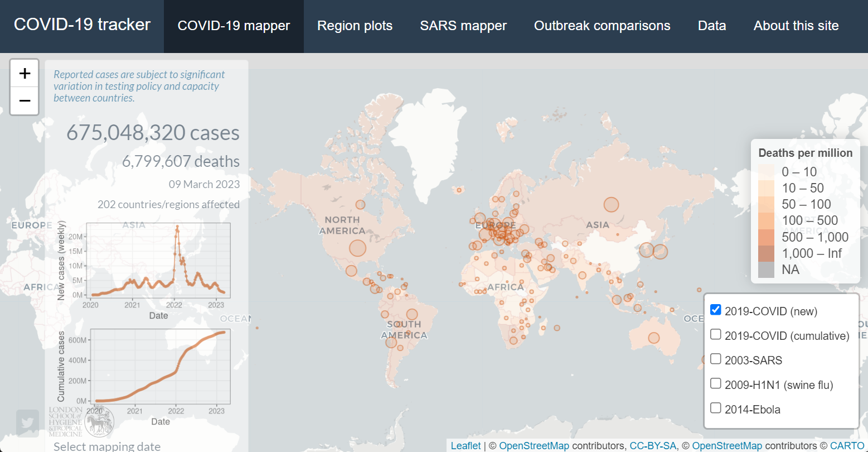The width and height of the screenshot is (868, 452).
Task: Uncheck the 2019-COVID (new) checkbox
Action: click(716, 310)
